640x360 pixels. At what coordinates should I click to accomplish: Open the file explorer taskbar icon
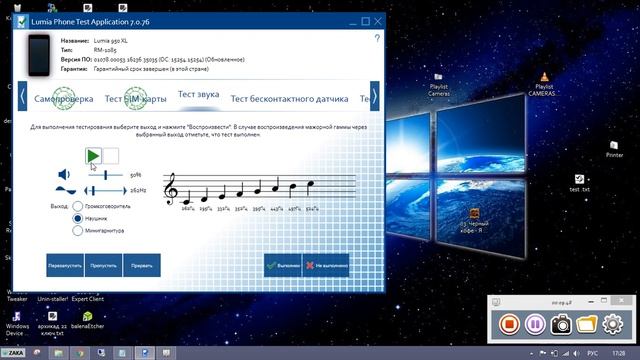coord(58,353)
